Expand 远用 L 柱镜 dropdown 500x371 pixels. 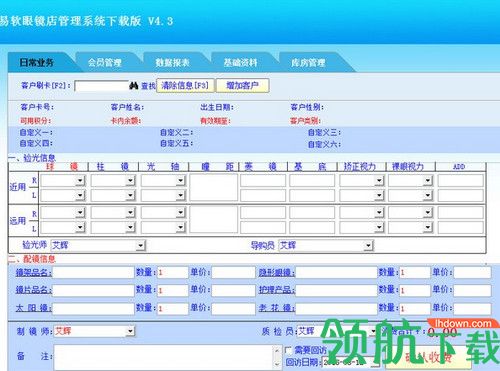coord(130,227)
